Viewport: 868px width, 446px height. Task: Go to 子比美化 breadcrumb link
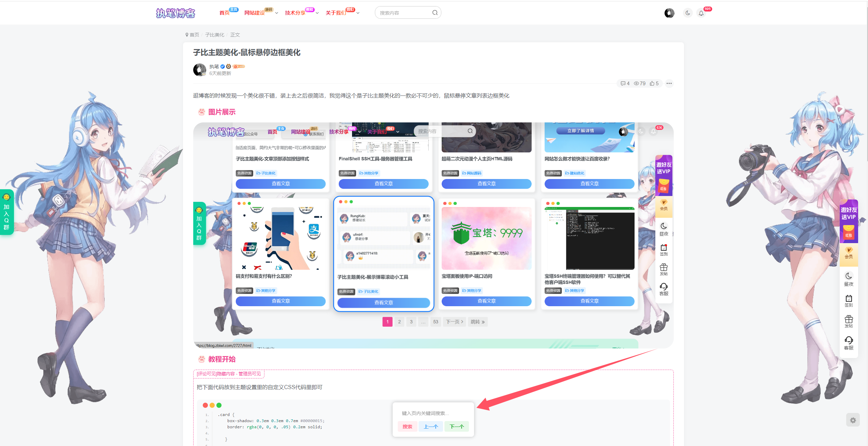point(215,35)
